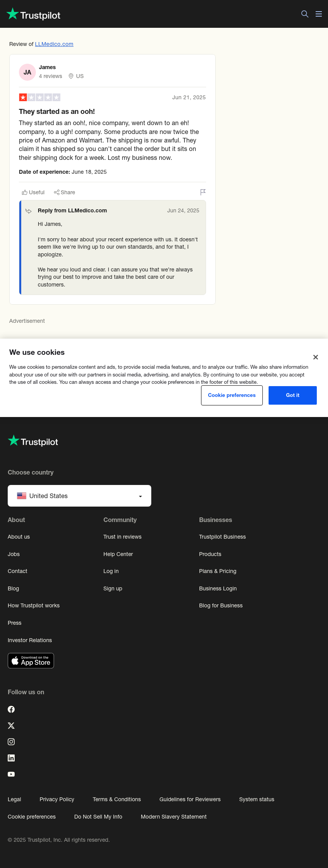This screenshot has height=868, width=328.
Task: Open Cookie preferences footer link
Action: pos(32,817)
